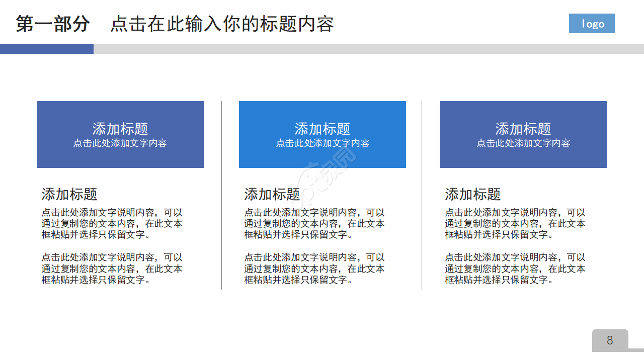Click "点击此处添加文字内容" in the middle bright-blue box

click(x=323, y=143)
